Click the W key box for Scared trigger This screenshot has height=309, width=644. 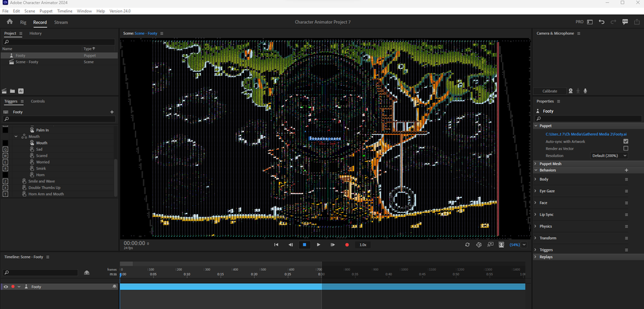[x=5, y=155]
